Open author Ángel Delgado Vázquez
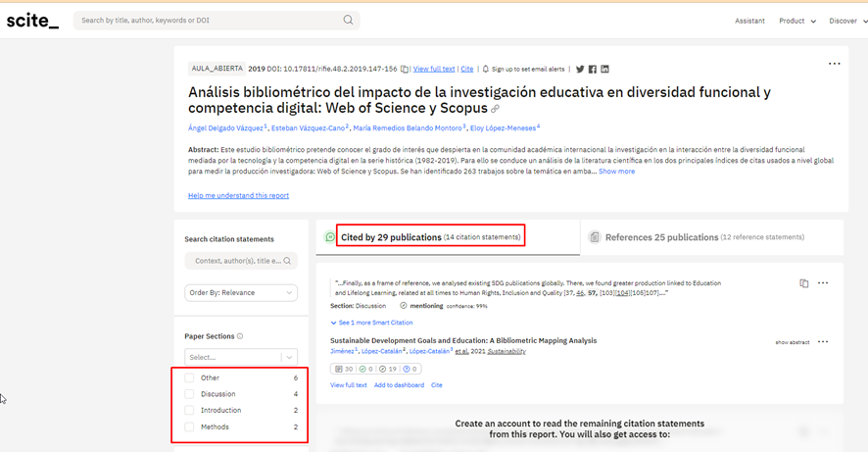 coord(226,128)
